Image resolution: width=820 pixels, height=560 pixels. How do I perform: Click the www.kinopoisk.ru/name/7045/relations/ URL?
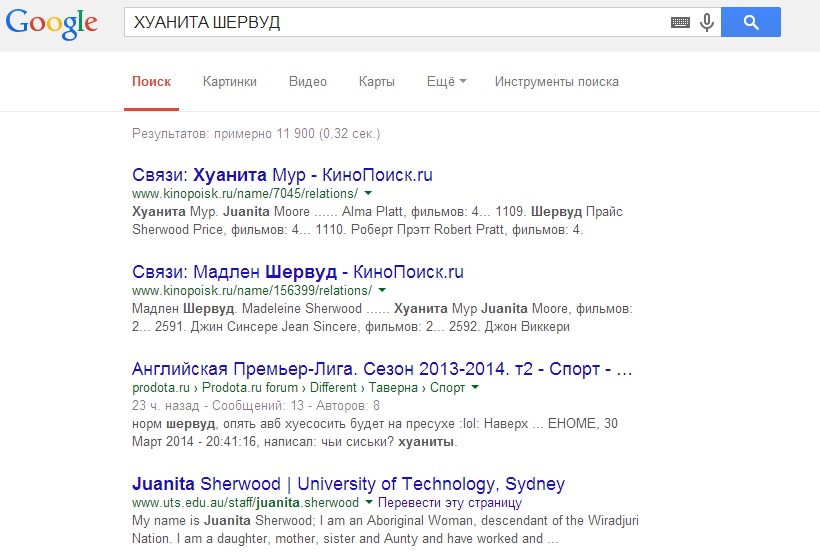coord(245,193)
